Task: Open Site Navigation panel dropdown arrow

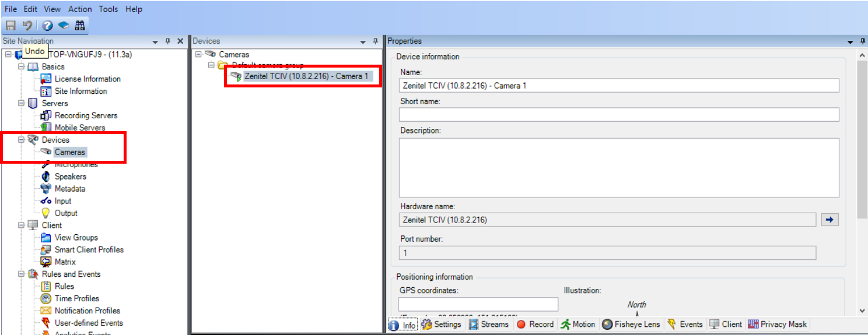Action: tap(155, 42)
